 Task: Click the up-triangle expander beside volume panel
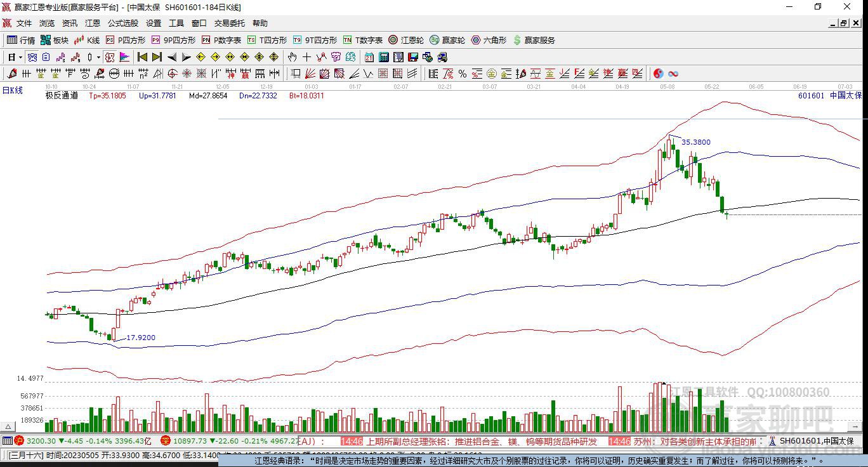pos(9,426)
